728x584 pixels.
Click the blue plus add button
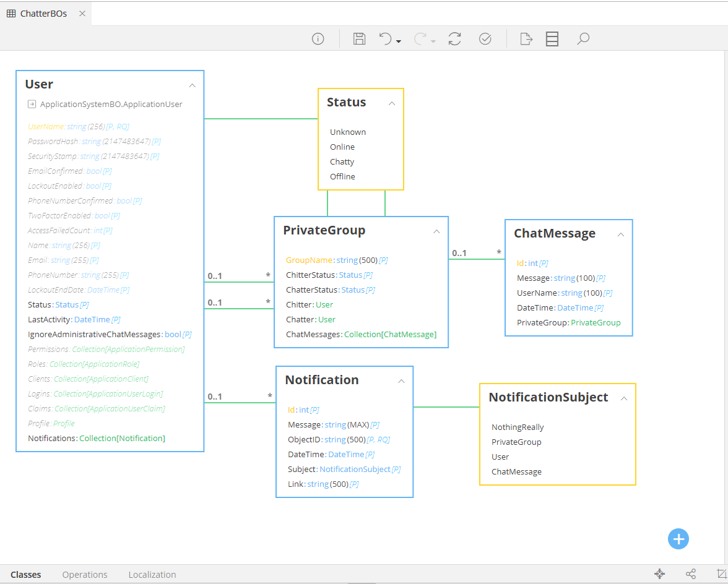click(678, 539)
